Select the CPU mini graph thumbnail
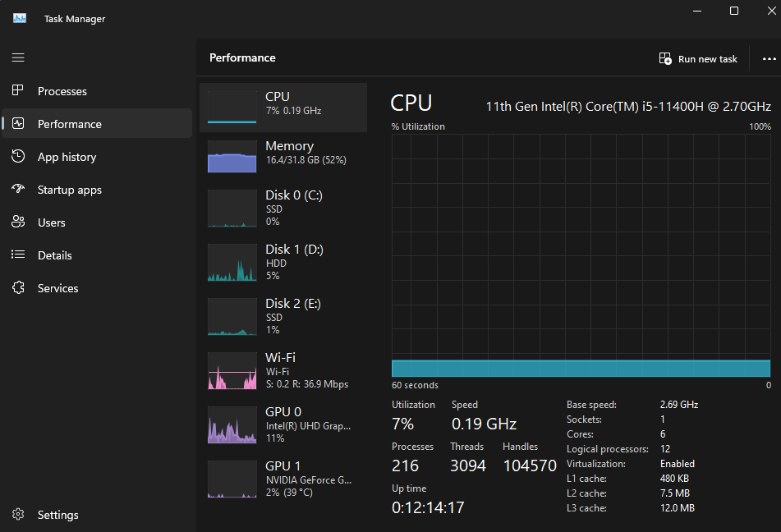Screen dimensions: 781x532 click(x=232, y=107)
